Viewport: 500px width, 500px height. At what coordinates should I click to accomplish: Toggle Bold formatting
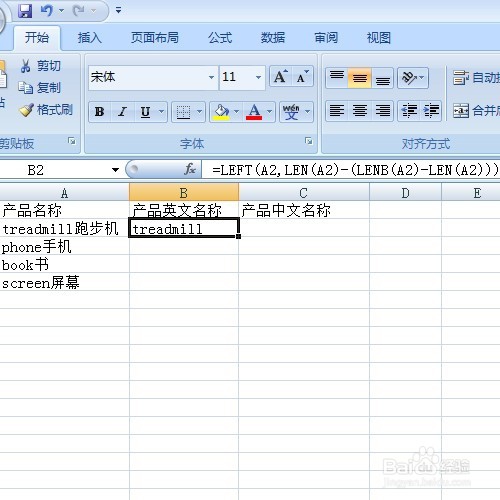click(x=100, y=112)
